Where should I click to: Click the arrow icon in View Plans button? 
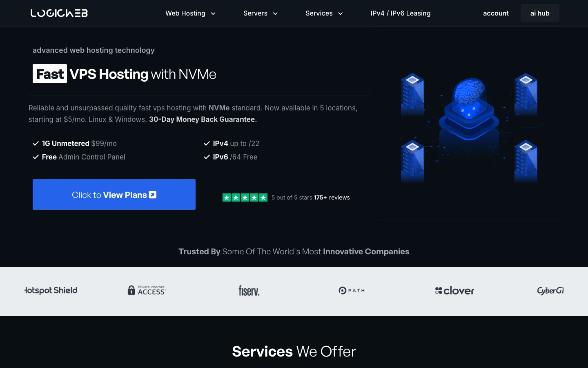(x=153, y=195)
